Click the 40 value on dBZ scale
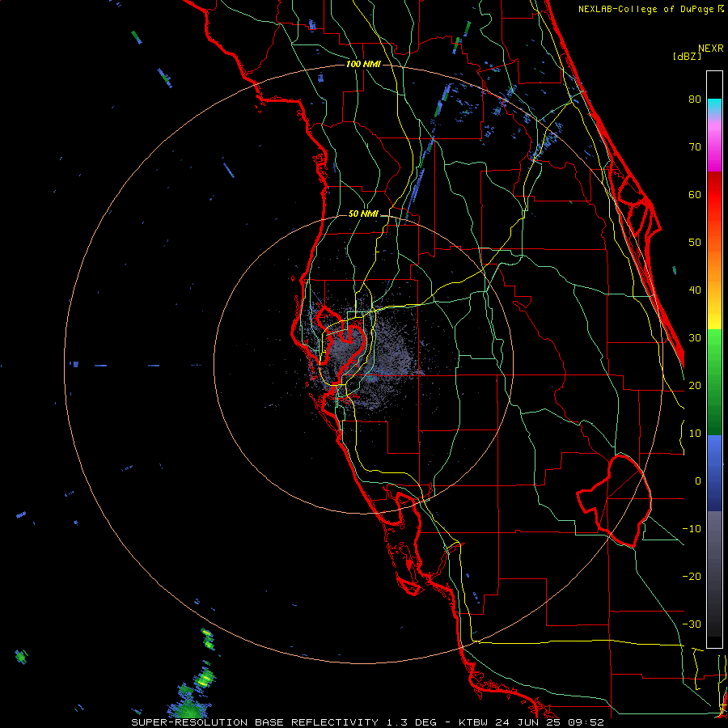728x728 pixels. pyautogui.click(x=695, y=290)
